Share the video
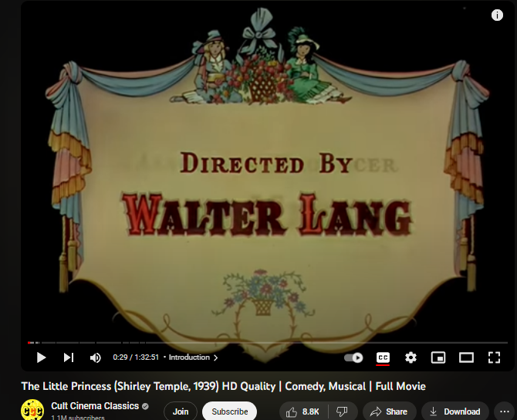The height and width of the screenshot is (420, 517). pos(389,412)
